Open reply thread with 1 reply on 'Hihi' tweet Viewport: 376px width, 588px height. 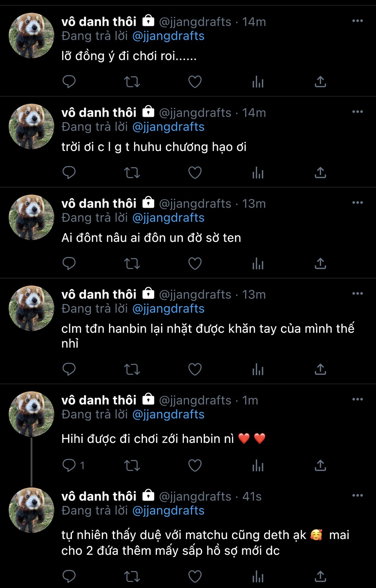pos(74,466)
